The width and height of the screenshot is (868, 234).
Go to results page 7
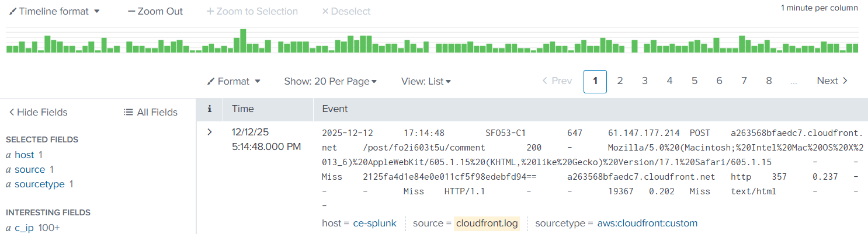744,81
